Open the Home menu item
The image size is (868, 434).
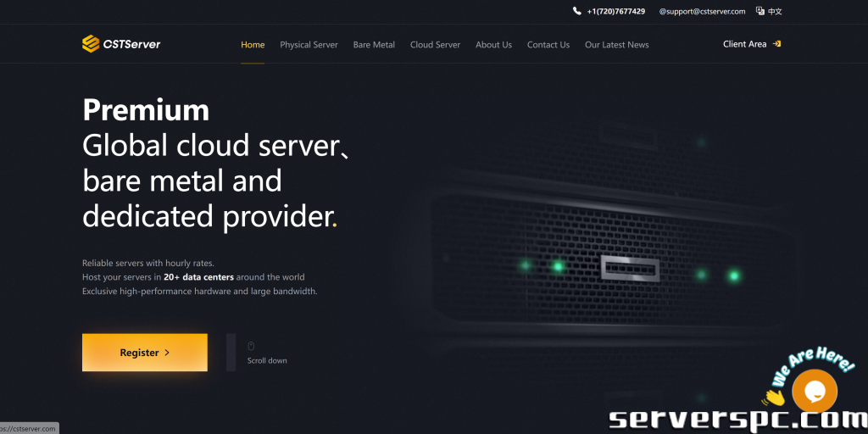point(253,45)
